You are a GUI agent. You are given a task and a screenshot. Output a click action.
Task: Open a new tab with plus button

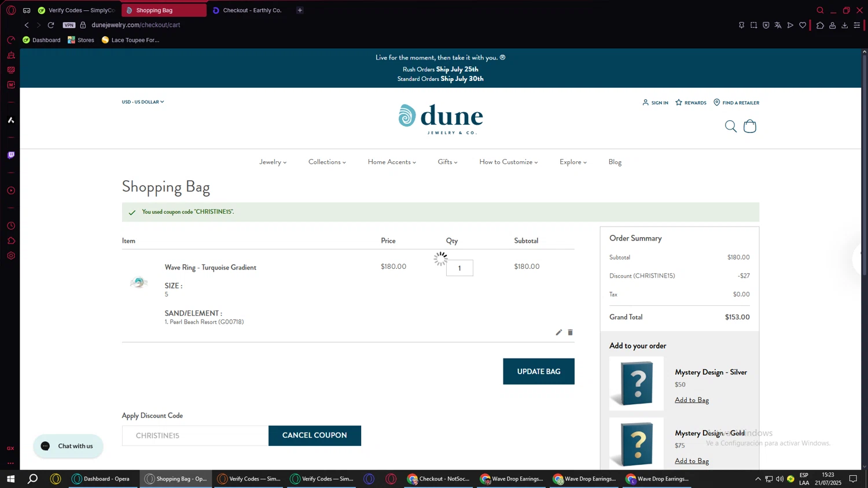[300, 10]
